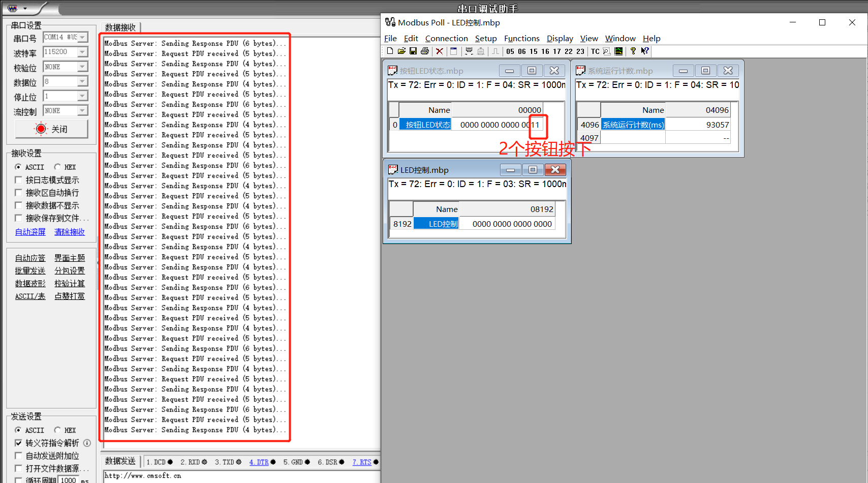Select ASCII in 接收设置

(x=18, y=167)
